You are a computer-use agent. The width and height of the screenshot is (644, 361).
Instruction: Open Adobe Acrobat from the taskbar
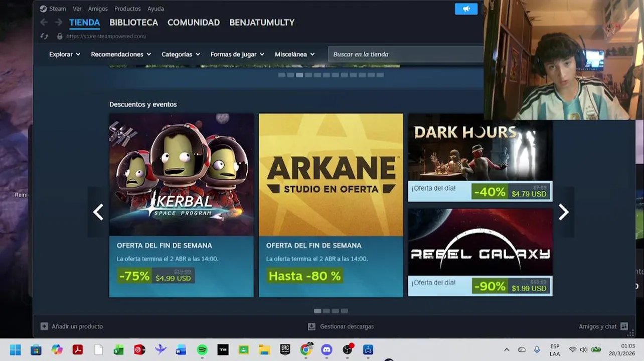78,350
